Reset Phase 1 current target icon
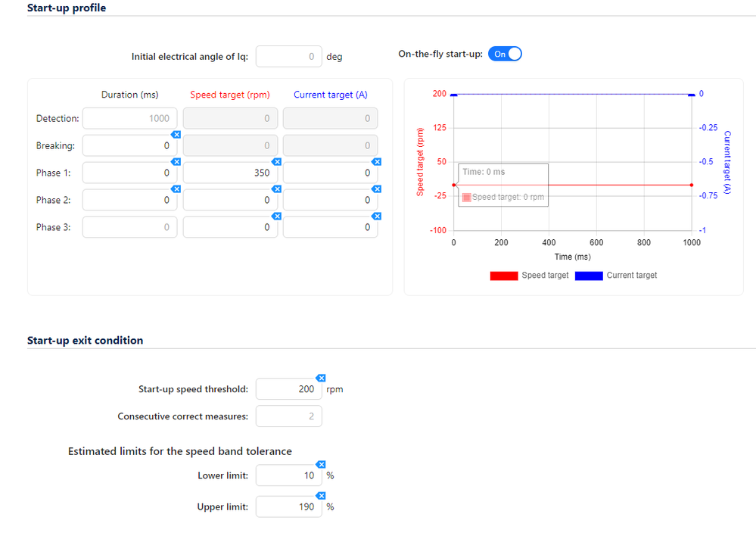756x533 pixels. [377, 161]
